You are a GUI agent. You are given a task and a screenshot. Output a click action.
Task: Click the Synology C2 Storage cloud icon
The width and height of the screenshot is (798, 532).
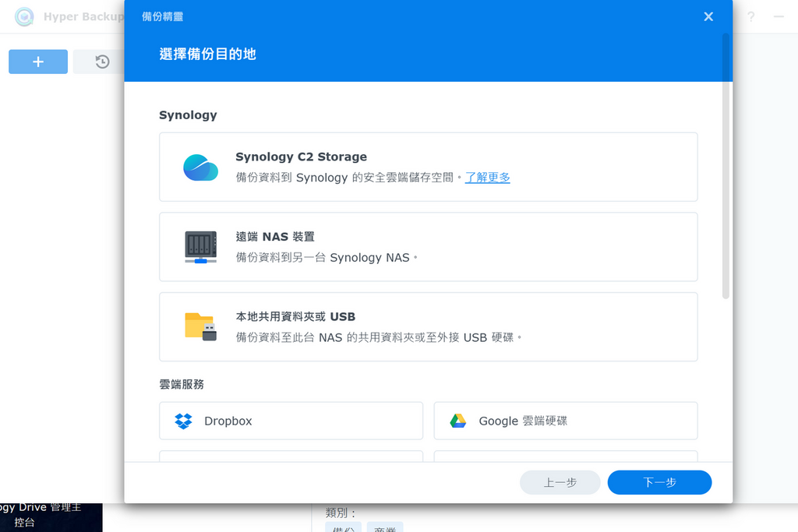click(200, 167)
